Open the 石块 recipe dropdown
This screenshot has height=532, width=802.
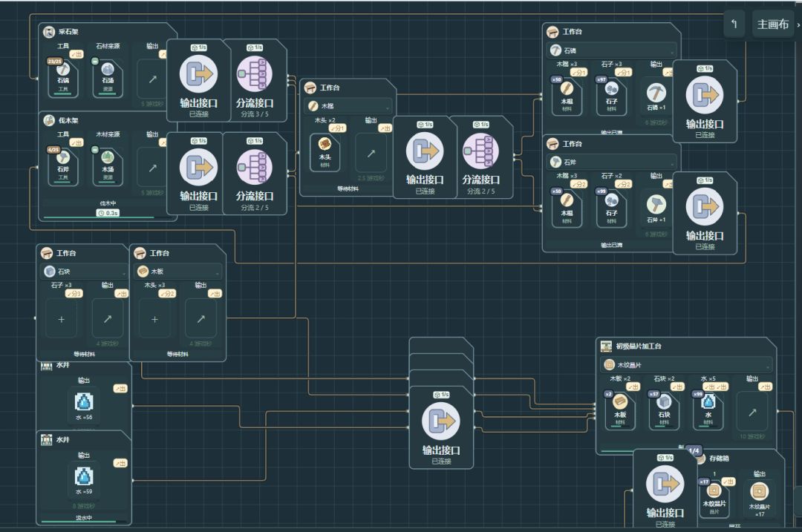[85, 272]
